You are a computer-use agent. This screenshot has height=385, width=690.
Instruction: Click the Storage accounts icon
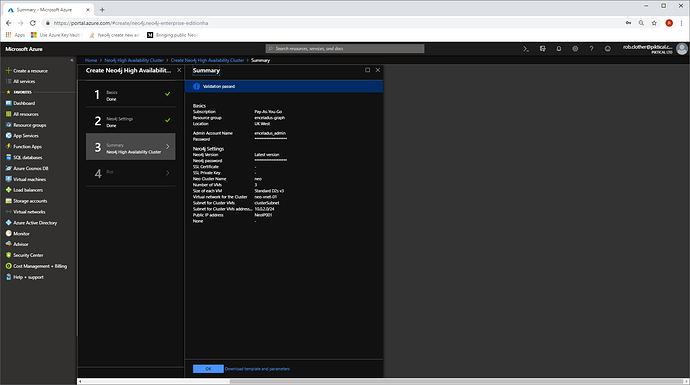8,201
